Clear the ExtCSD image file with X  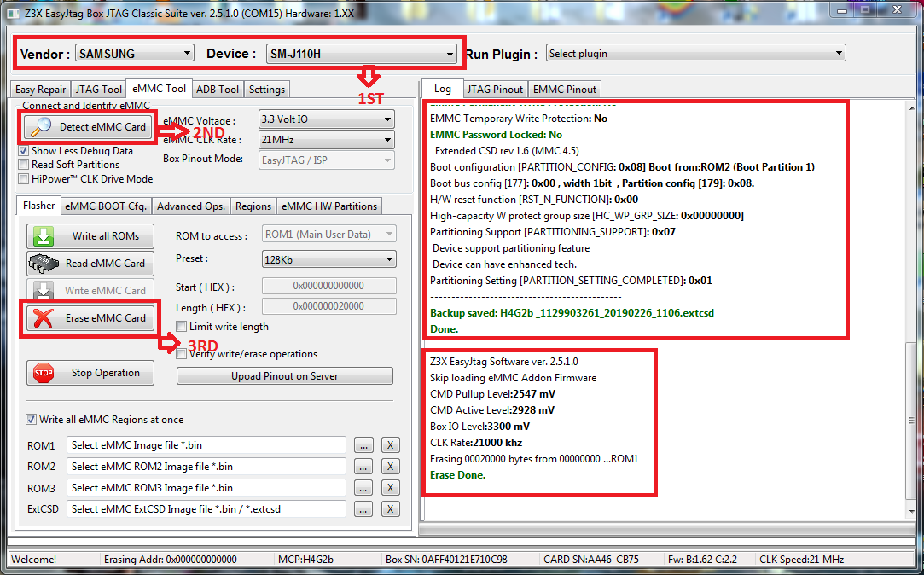click(390, 509)
